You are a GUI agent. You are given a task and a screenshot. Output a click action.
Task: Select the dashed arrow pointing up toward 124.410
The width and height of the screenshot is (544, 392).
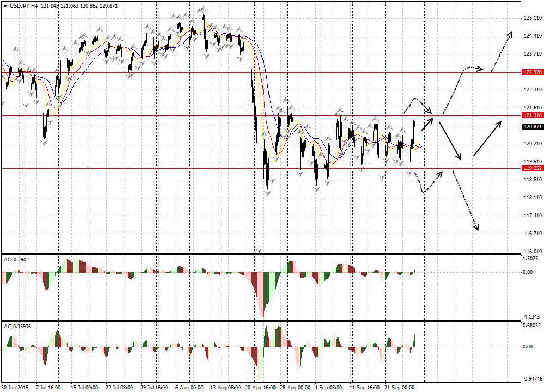coord(502,51)
